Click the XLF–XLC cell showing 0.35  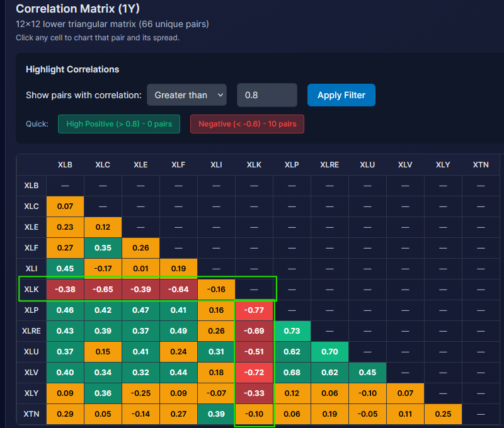[103, 248]
